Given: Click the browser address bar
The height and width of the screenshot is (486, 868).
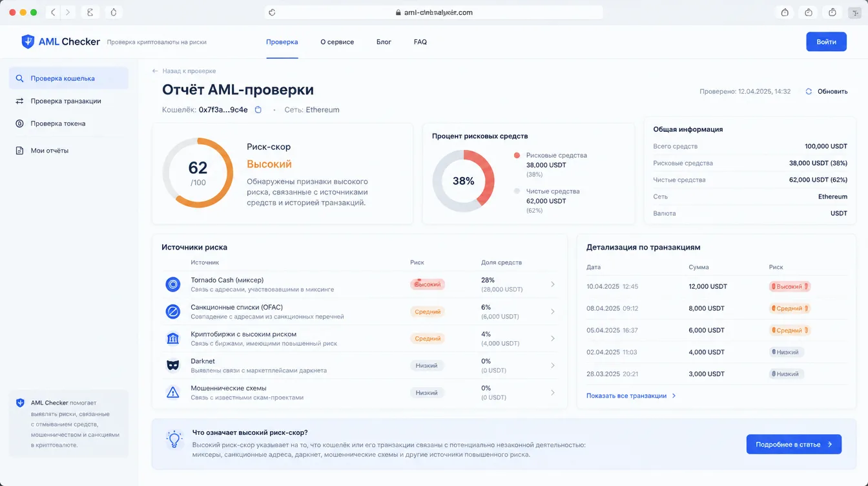Looking at the screenshot, I should click(433, 12).
